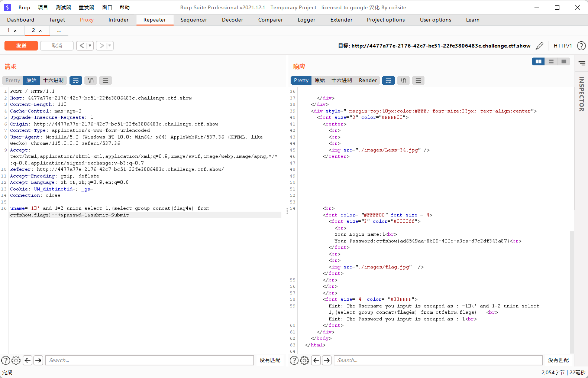The height and width of the screenshot is (378, 588).
Task: Open Comparer tab
Action: 271,20
